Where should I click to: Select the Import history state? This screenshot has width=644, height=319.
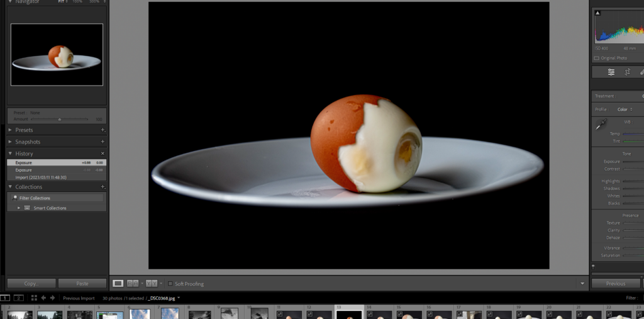pos(41,177)
